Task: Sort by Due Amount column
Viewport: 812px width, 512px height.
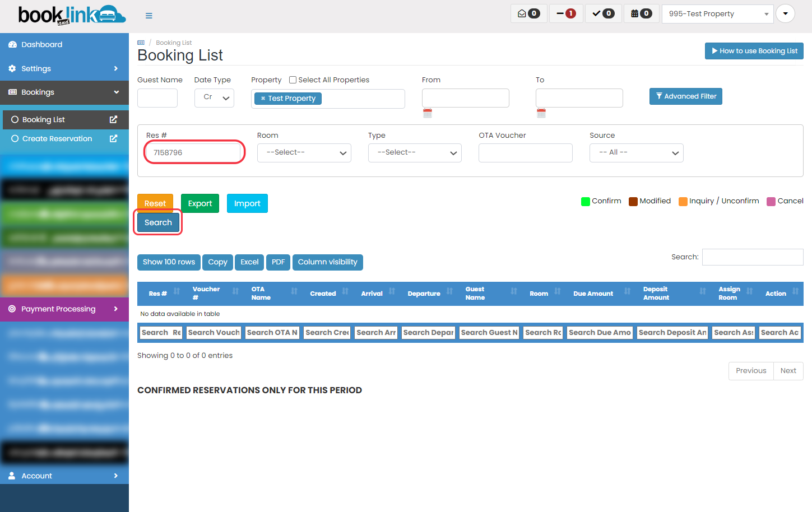Action: (x=600, y=294)
